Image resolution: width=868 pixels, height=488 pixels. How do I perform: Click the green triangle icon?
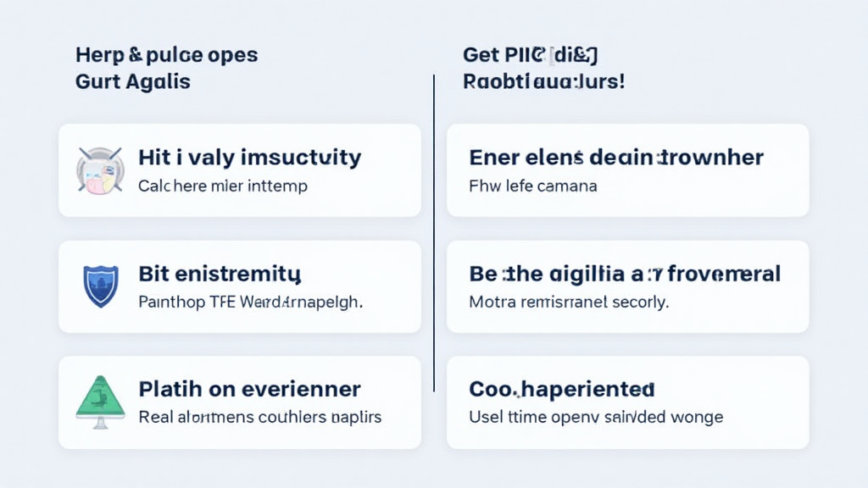[x=100, y=399]
